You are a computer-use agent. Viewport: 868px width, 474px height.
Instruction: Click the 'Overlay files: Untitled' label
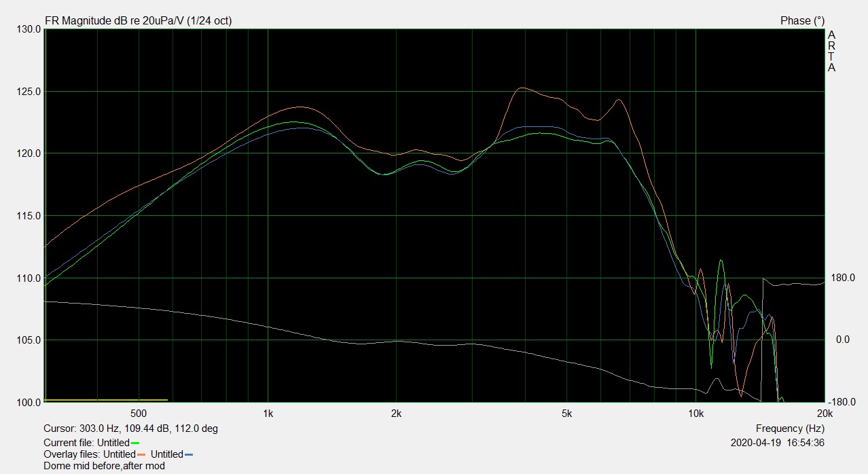tap(90, 454)
